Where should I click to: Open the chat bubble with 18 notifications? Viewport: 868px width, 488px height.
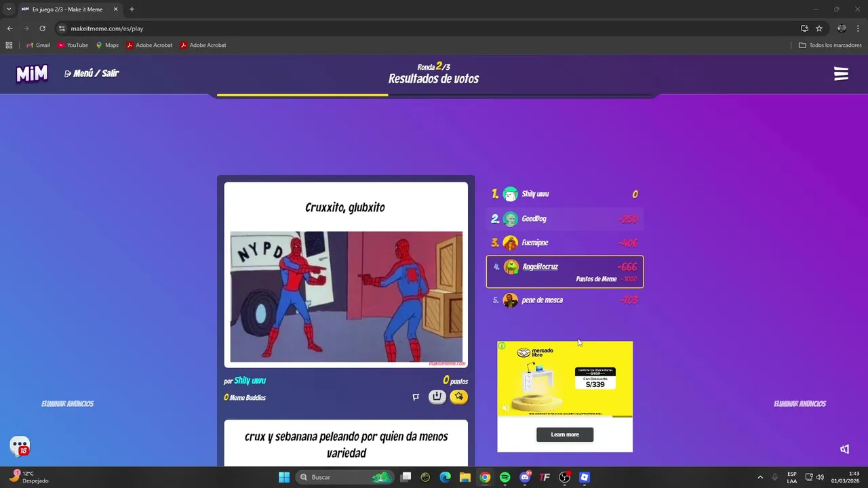(20, 446)
